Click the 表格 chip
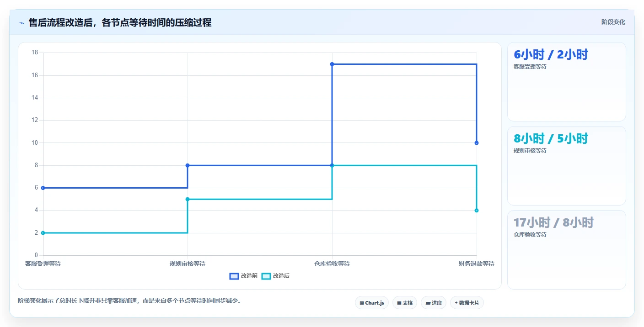644x327 pixels. pyautogui.click(x=404, y=303)
